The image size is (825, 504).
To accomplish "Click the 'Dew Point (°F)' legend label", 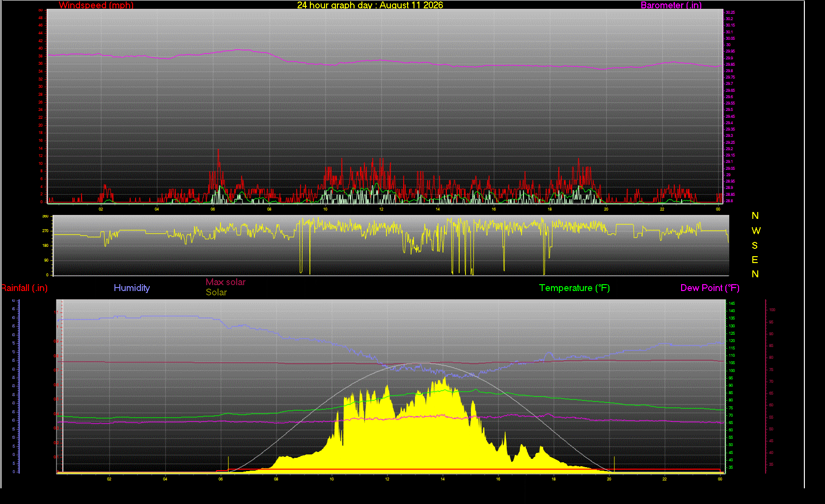I will (x=710, y=288).
